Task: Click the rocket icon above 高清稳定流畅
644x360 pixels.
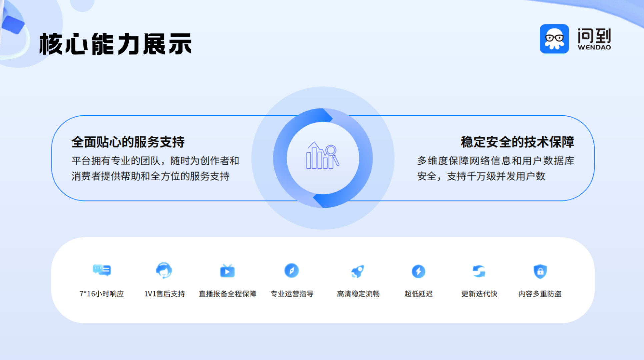Action: (x=358, y=271)
